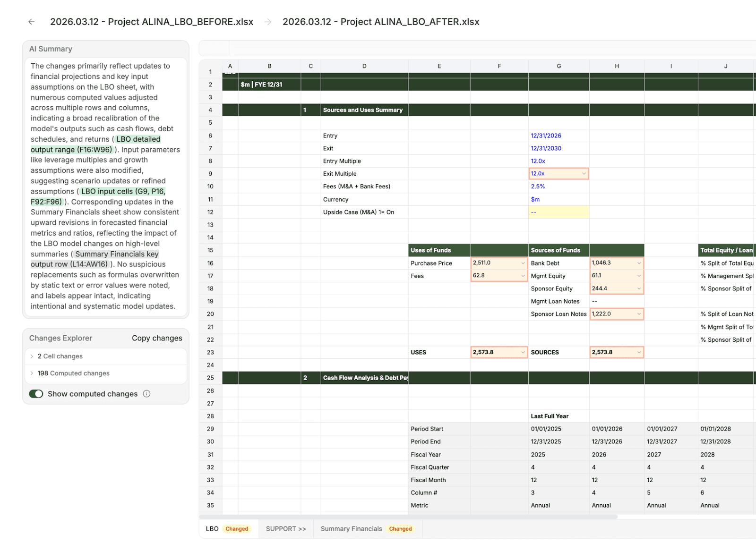This screenshot has height=551, width=756.
Task: Open the Exit Multiple 12.0x cell dropdown
Action: 584,174
